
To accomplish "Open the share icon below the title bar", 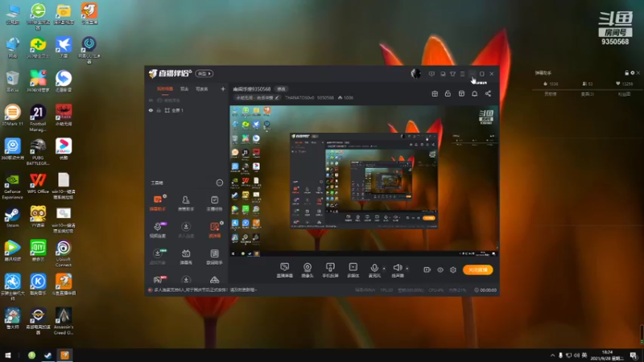I will 488,93.
